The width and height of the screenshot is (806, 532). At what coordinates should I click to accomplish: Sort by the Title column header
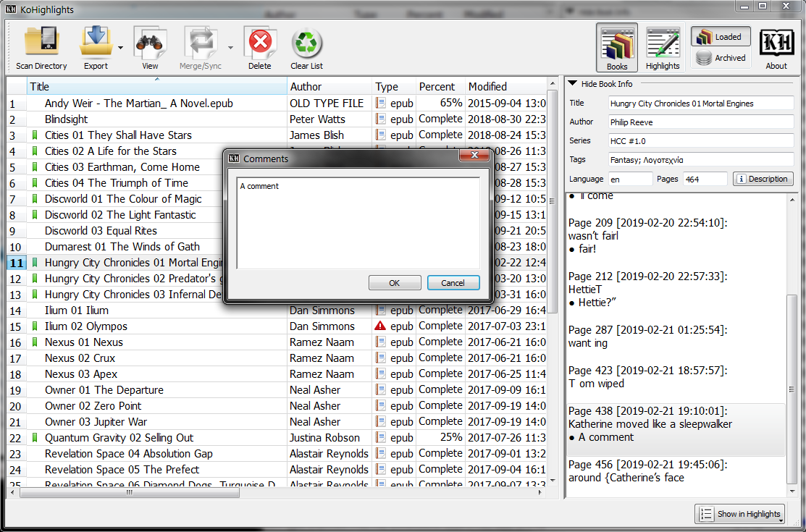click(156, 86)
